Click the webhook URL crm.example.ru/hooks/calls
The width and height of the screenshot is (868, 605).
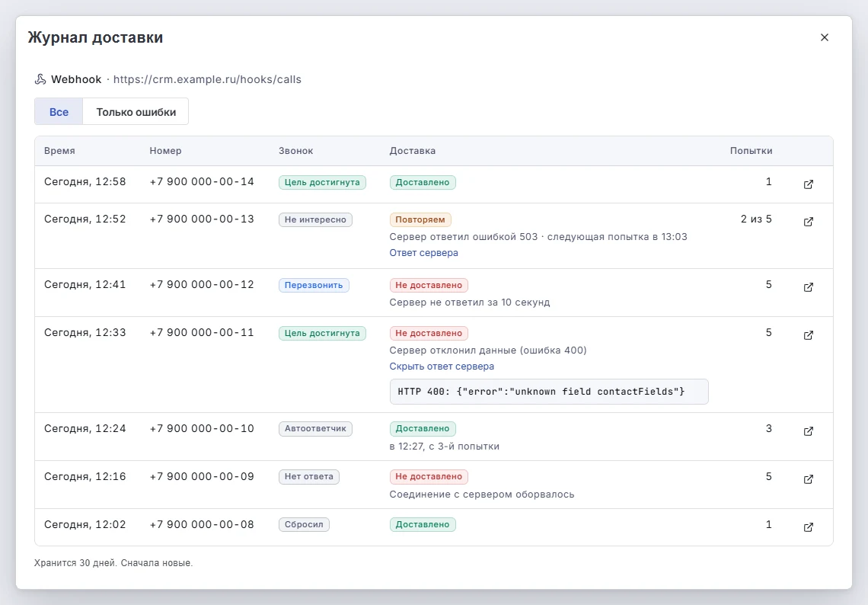pos(207,79)
